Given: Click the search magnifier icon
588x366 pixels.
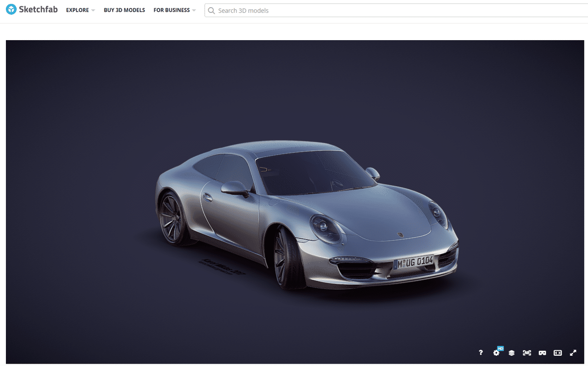Looking at the screenshot, I should (x=211, y=10).
